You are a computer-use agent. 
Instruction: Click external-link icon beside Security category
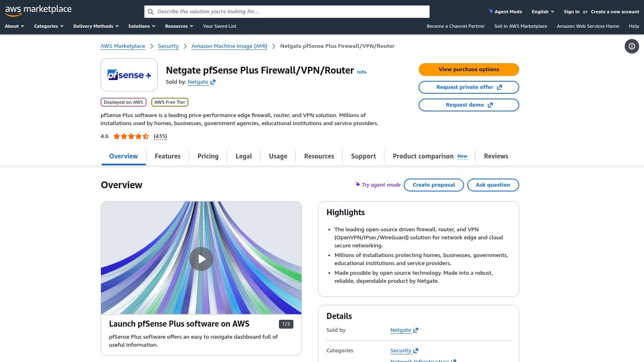tap(416, 350)
